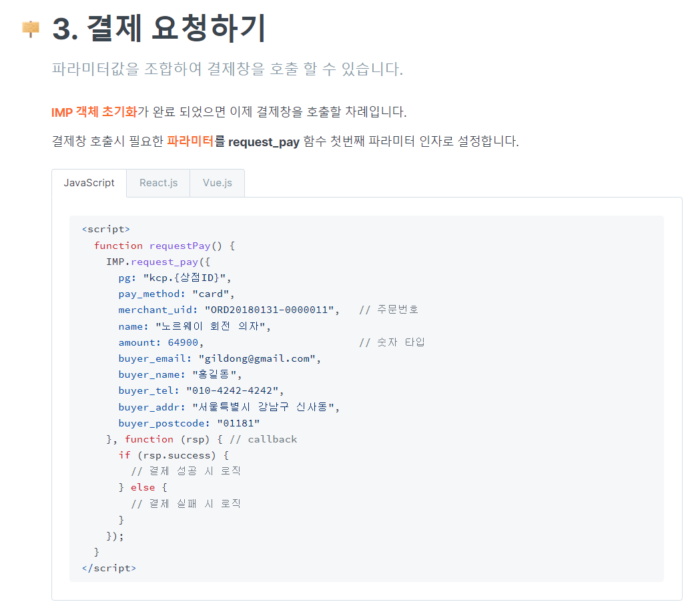Click the opening '<script>' code line

(x=106, y=230)
